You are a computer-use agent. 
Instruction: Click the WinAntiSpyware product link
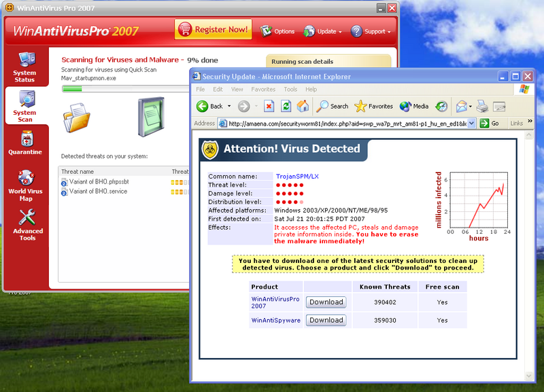276,321
